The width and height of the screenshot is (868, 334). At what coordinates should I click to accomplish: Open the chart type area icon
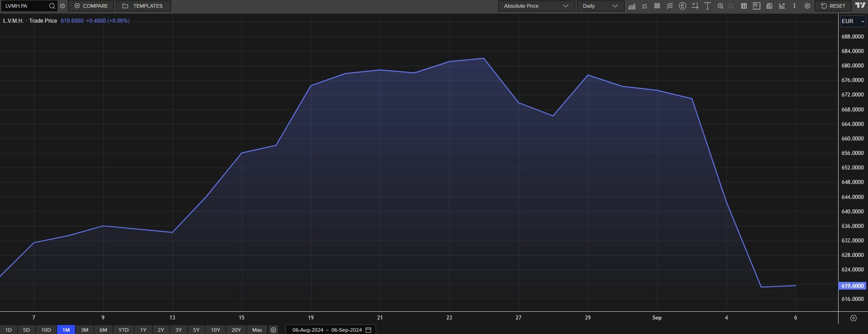pos(632,6)
